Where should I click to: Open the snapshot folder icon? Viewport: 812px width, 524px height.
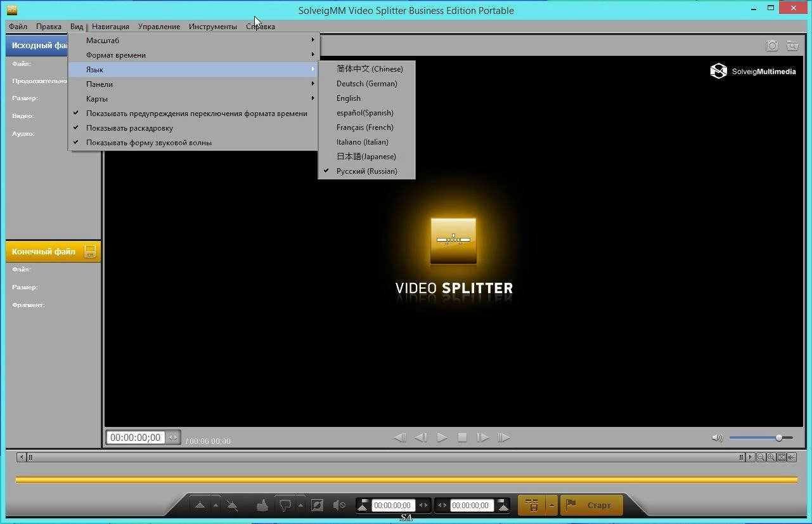pos(792,46)
